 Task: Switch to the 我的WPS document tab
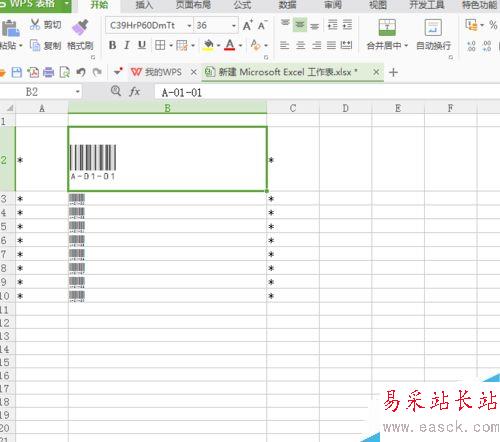[157, 72]
